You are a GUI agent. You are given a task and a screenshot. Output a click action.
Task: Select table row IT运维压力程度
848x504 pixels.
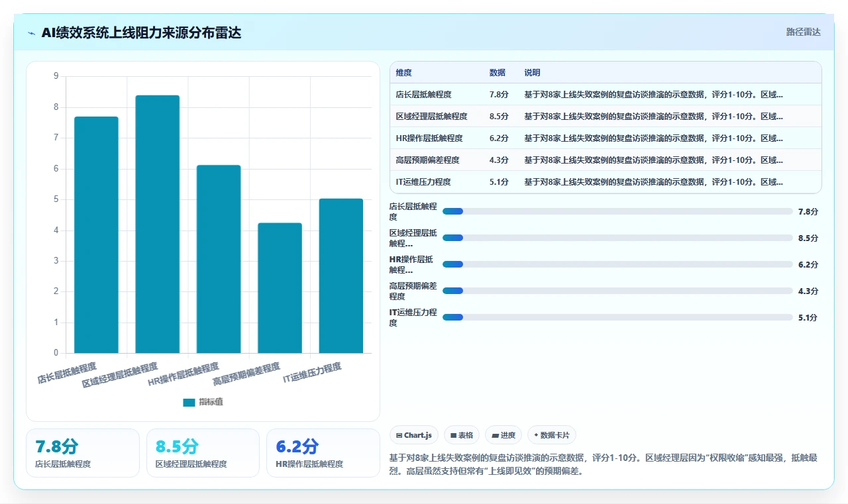(x=606, y=182)
